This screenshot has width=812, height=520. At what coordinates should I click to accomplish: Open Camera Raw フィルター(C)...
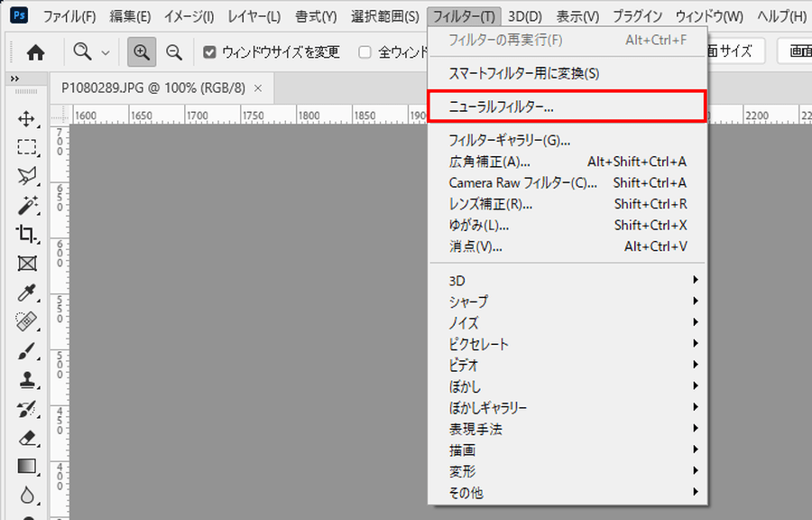click(567, 183)
